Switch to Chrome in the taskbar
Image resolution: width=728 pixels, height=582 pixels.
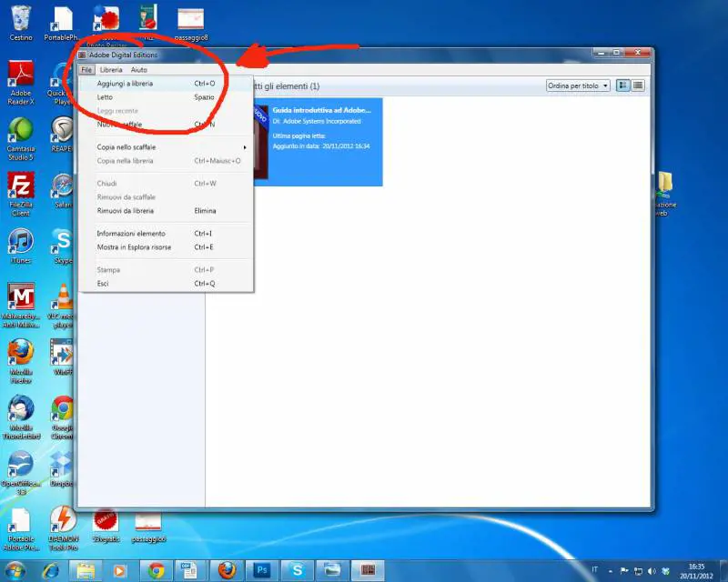tap(156, 570)
